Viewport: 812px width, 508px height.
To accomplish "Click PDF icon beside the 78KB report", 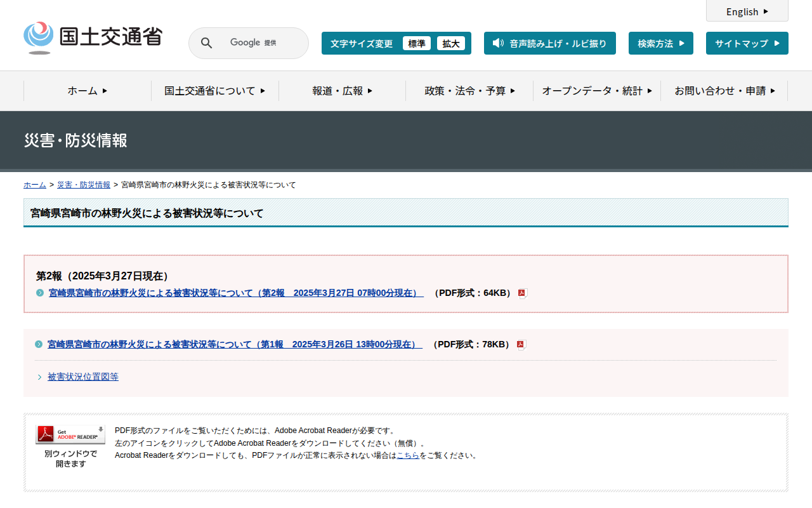I will [521, 345].
